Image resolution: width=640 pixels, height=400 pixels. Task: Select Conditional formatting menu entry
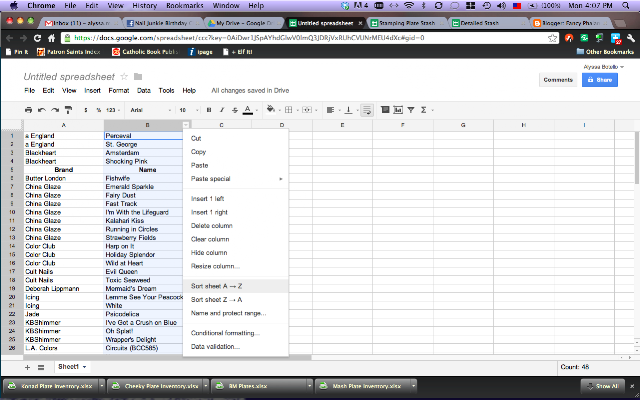coord(236,333)
